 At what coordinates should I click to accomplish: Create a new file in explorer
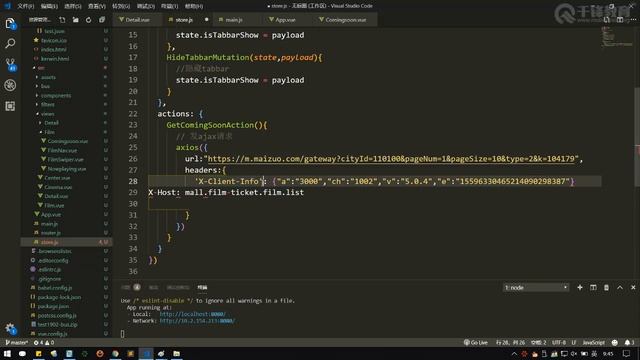[x=62, y=20]
